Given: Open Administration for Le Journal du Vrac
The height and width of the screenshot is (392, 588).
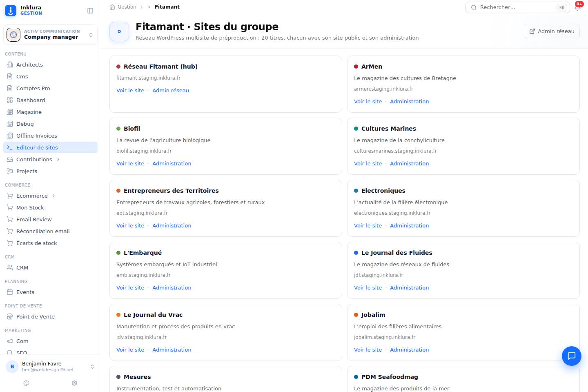Looking at the screenshot, I should click(171, 350).
